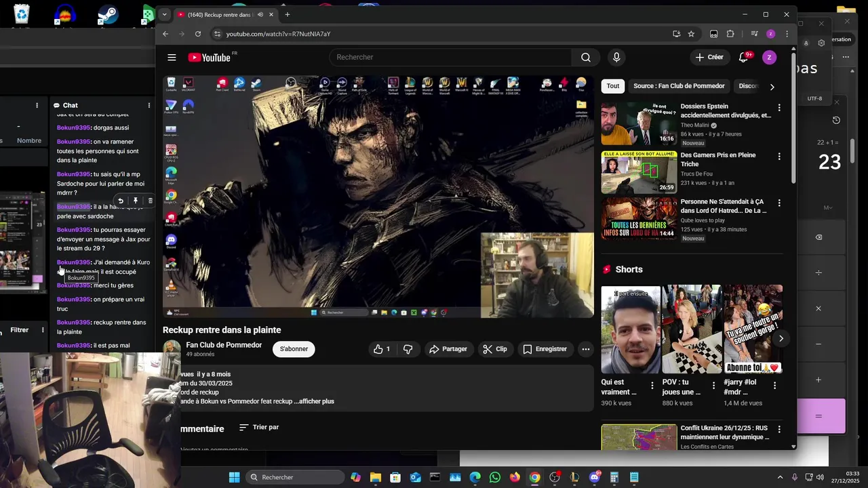Screen dimensions: 868x488
Task: Pin the highlighted chat message
Action: 135,201
